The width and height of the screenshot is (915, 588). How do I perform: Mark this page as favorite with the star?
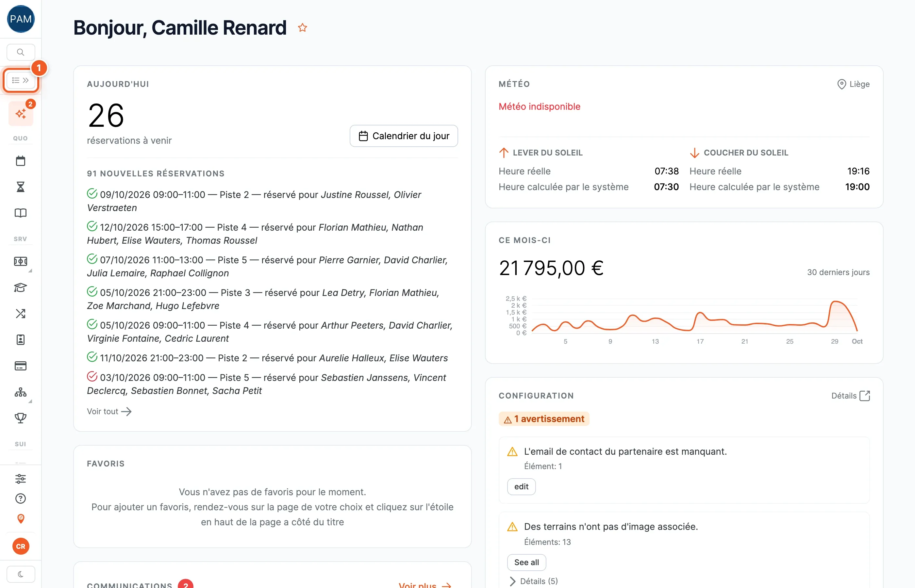point(303,27)
